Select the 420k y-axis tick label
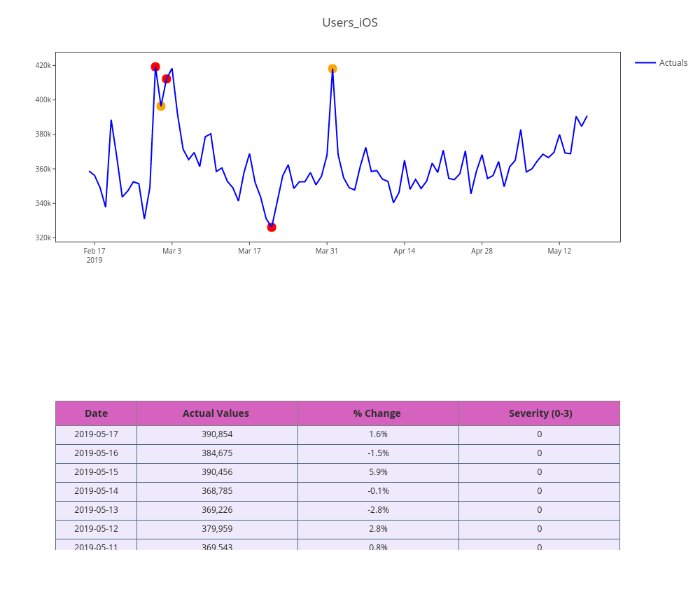Screen dimensions: 700x606 coord(43,65)
